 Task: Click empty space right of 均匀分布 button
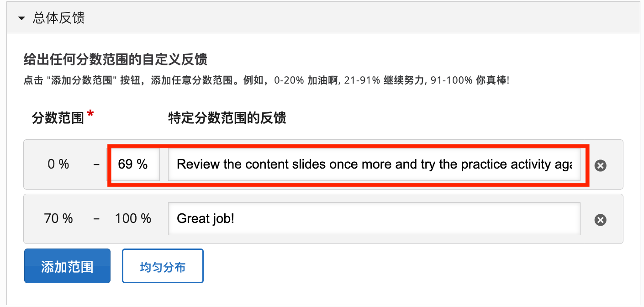point(365,266)
